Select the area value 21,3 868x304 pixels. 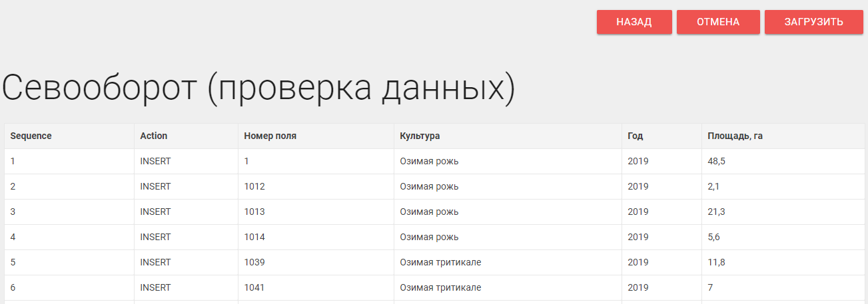point(717,212)
